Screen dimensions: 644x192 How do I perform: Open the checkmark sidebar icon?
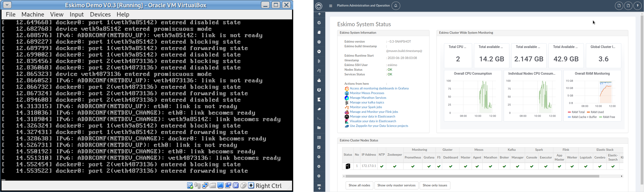[x=319, y=147]
